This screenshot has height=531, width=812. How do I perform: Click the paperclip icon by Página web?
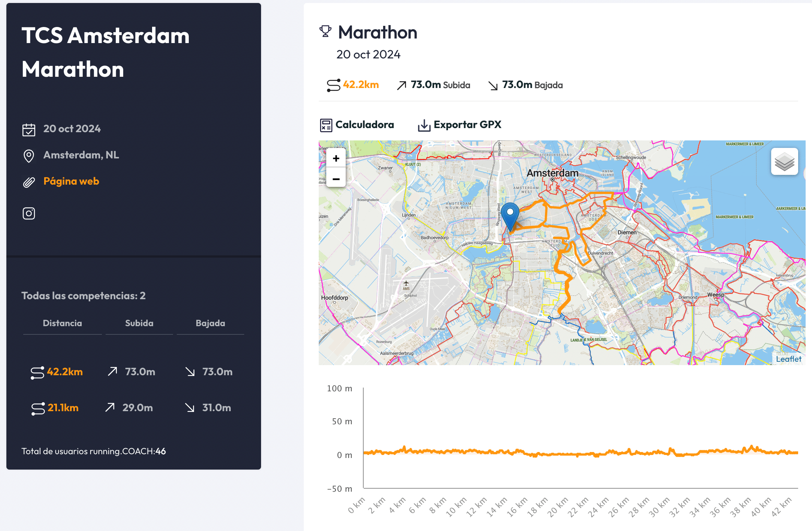pos(29,182)
